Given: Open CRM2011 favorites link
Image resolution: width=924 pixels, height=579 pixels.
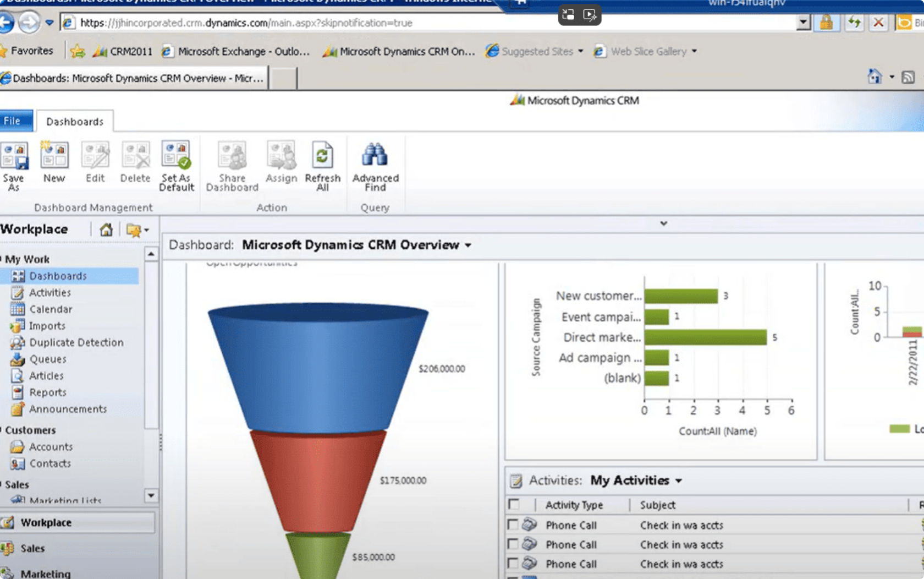Looking at the screenshot, I should pos(123,52).
